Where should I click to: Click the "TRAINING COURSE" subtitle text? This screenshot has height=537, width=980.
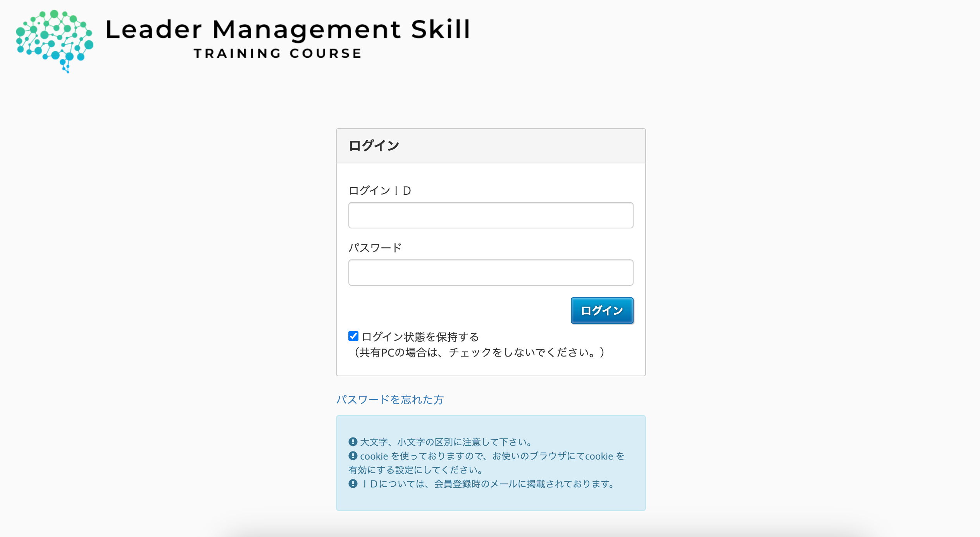pos(277,53)
